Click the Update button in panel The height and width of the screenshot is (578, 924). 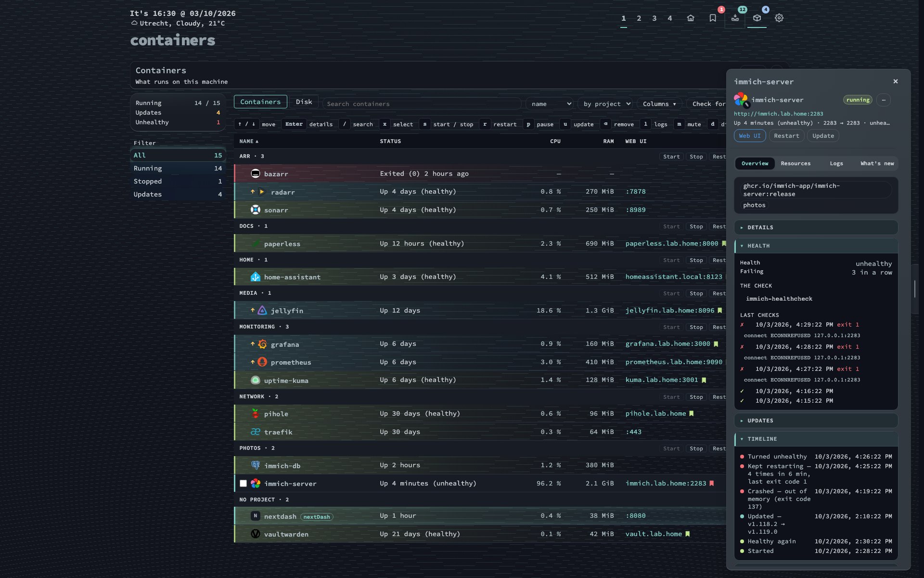click(823, 136)
